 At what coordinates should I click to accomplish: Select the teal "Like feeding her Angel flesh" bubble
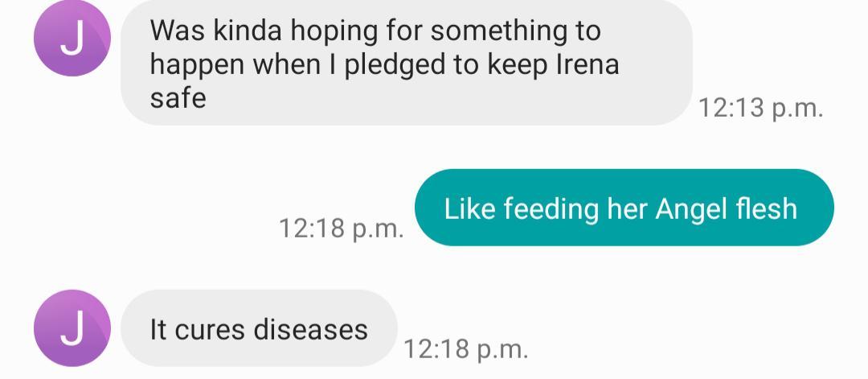(624, 208)
